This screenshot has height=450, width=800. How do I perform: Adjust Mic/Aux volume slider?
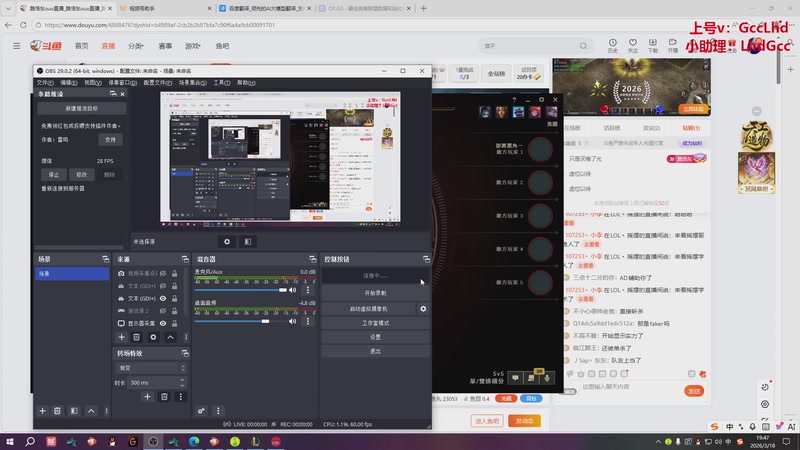(240, 290)
